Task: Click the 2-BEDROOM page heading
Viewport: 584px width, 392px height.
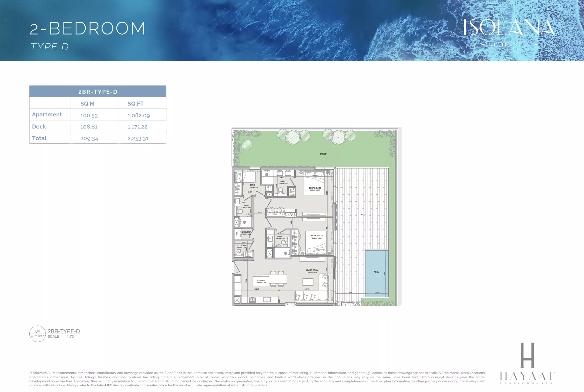Action: point(88,29)
